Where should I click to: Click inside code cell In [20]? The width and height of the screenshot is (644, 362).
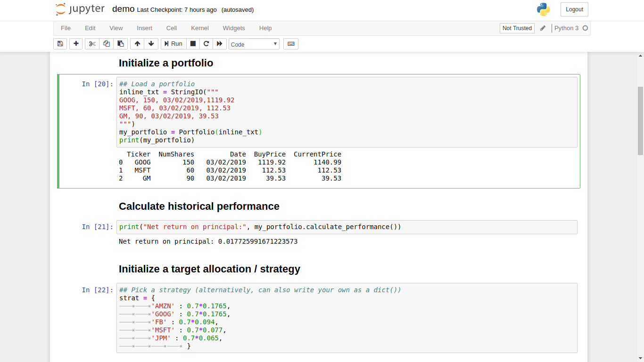[x=347, y=112]
